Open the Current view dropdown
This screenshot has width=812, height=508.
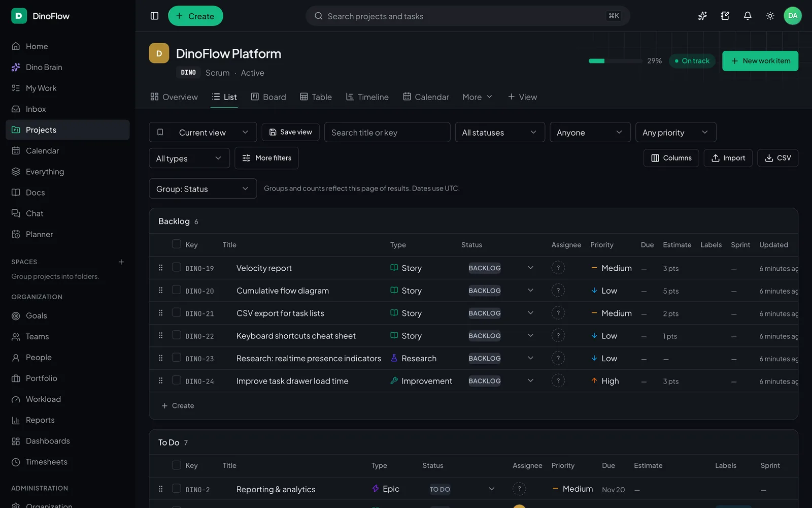click(x=203, y=132)
